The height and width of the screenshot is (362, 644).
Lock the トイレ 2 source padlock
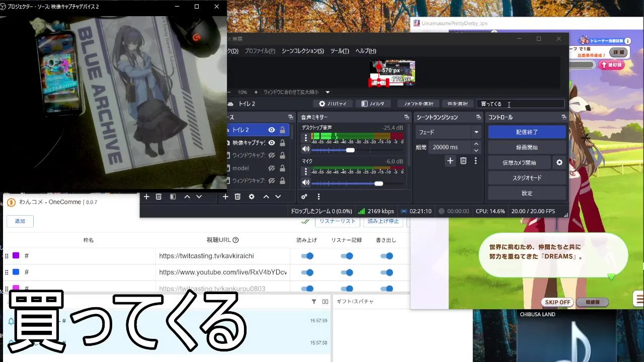pos(282,130)
